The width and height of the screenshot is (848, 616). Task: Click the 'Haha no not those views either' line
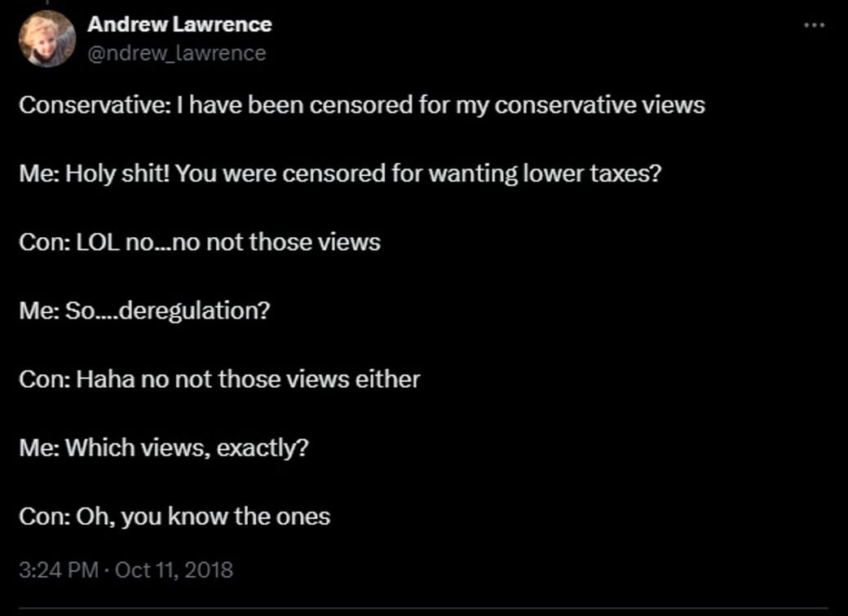coord(219,379)
